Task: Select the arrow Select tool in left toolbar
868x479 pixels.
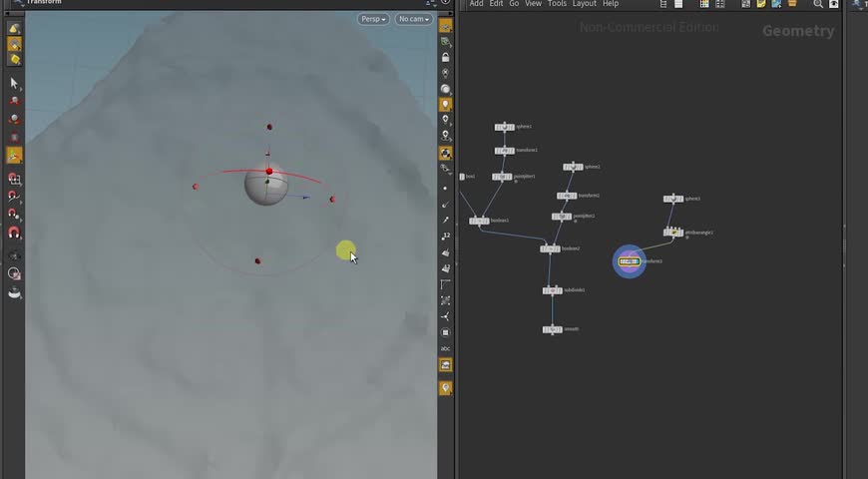Action: click(14, 84)
